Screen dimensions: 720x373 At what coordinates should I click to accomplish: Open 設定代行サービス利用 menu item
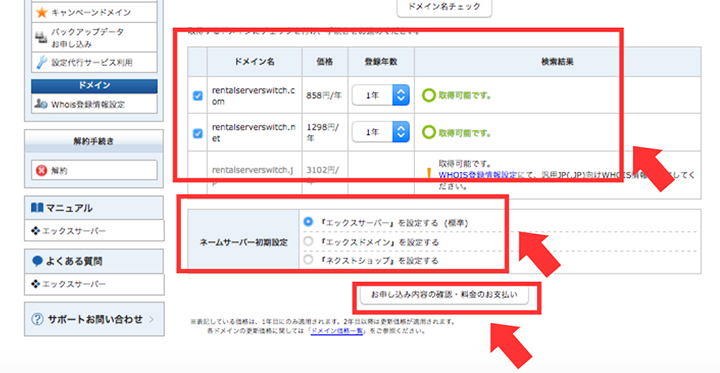pyautogui.click(x=94, y=62)
